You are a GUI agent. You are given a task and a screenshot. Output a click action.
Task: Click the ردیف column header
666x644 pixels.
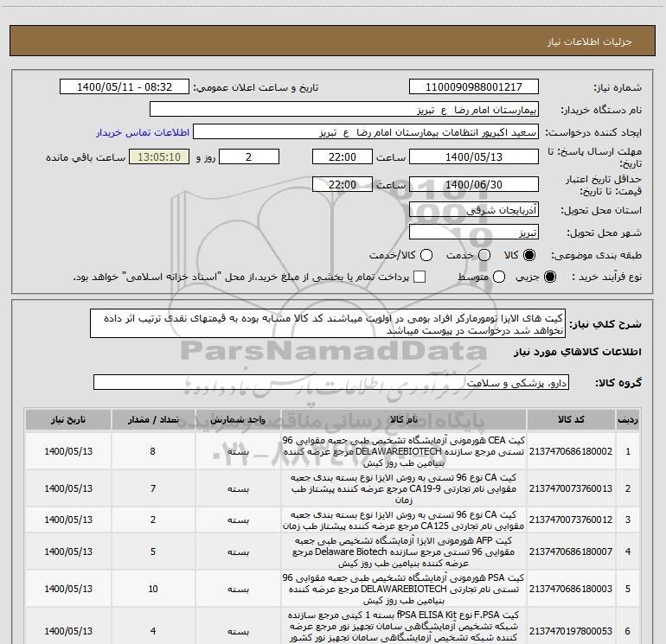[628, 420]
